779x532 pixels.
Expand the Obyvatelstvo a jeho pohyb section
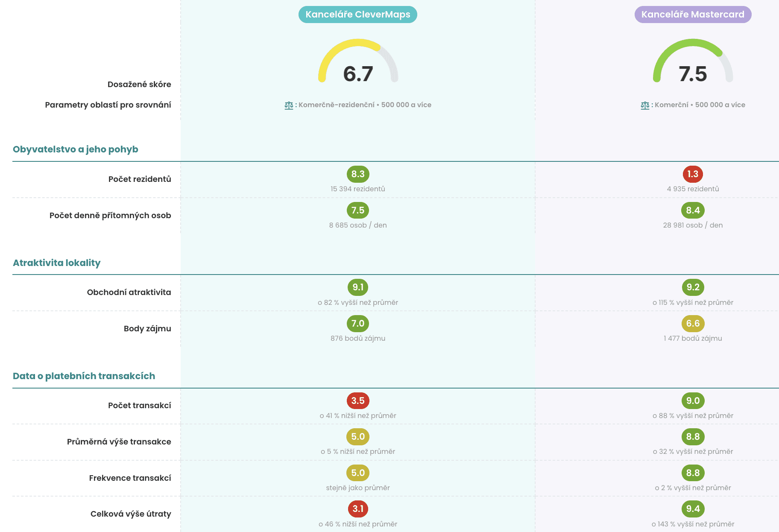76,149
